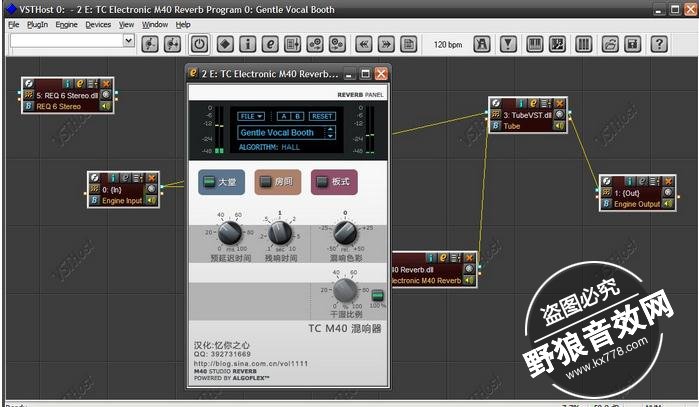Image resolution: width=699 pixels, height=407 pixels.
Task: Click the open folder toolbar icon
Action: click(x=610, y=44)
